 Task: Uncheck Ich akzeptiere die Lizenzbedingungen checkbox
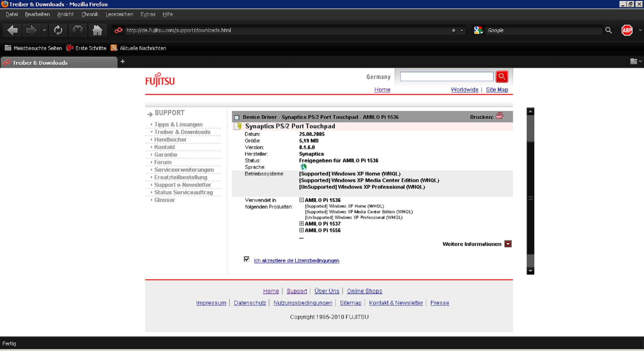[246, 259]
